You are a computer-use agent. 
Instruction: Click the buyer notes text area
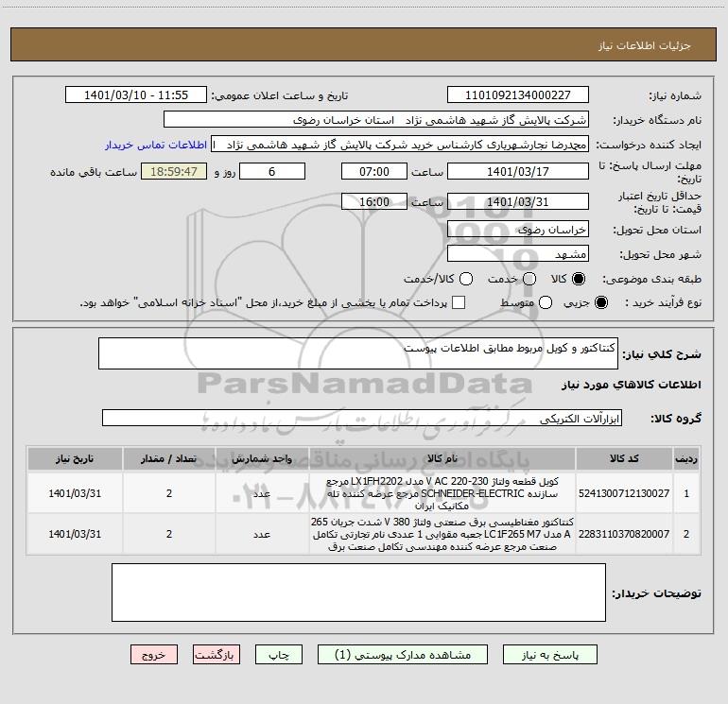tap(358, 592)
